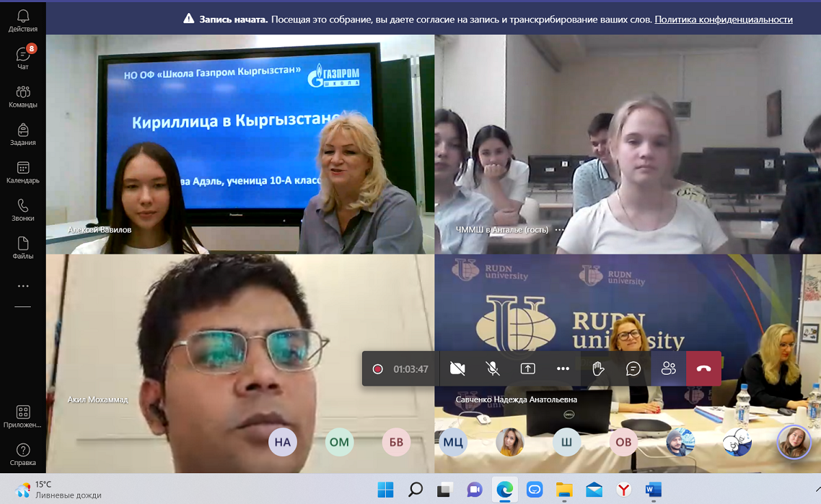The height and width of the screenshot is (504, 821).
Task: Open Microsoft Word from the taskbar
Action: (x=653, y=490)
